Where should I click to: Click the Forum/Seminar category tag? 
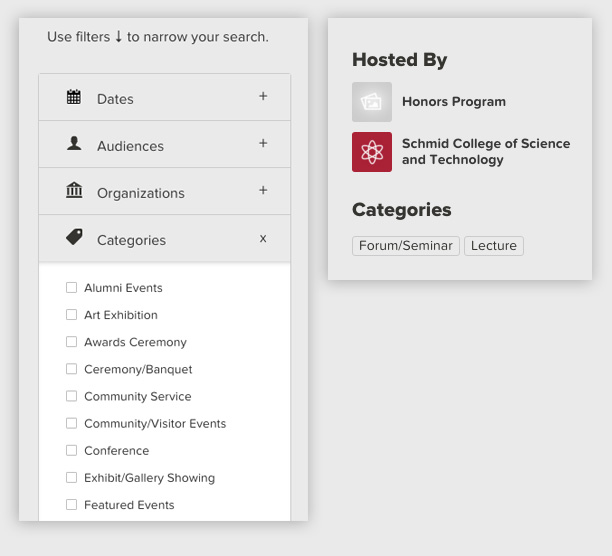[x=406, y=246]
